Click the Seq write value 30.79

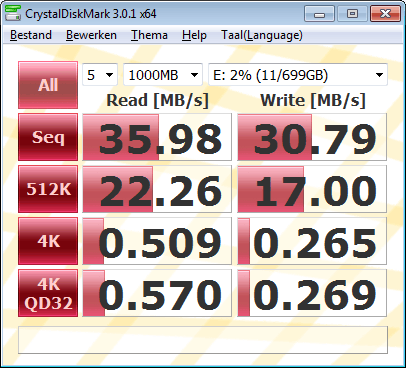(312, 137)
